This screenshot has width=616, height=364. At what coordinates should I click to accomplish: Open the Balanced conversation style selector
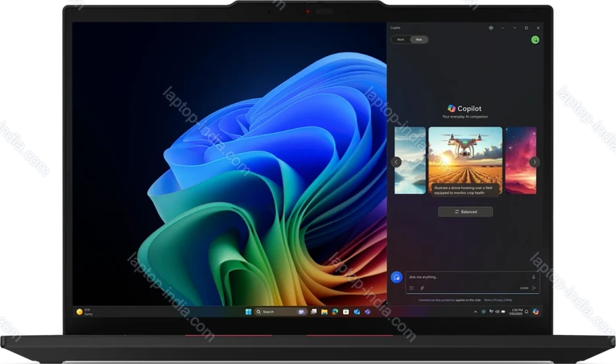coord(465,212)
